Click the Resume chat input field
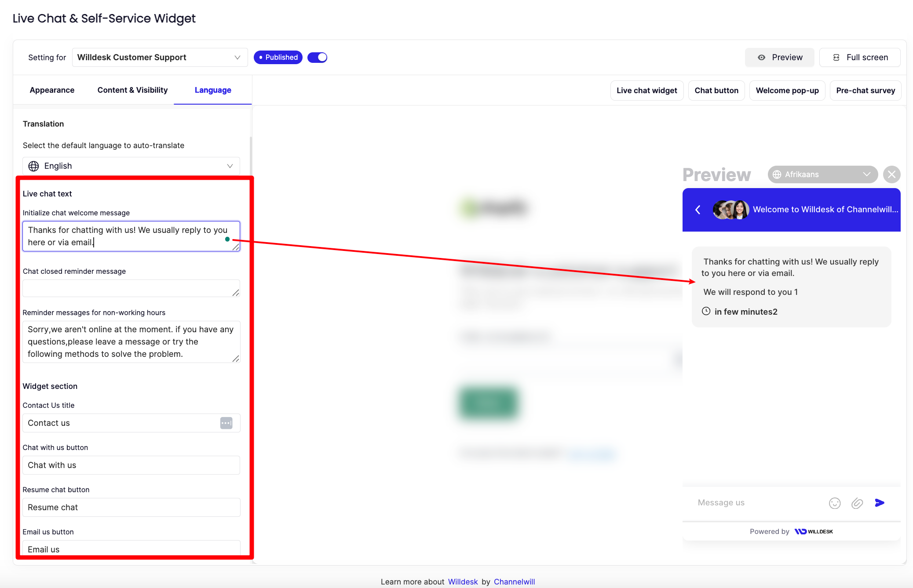This screenshot has height=588, width=913. click(131, 507)
